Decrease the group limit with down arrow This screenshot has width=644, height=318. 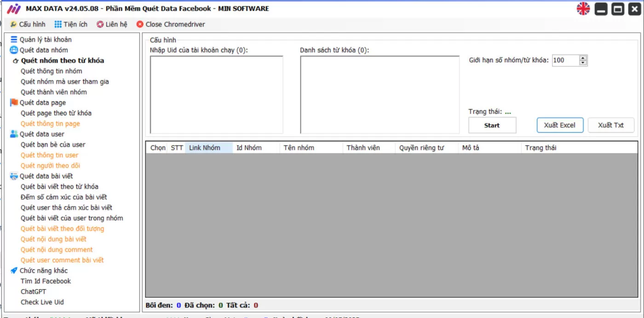[583, 63]
